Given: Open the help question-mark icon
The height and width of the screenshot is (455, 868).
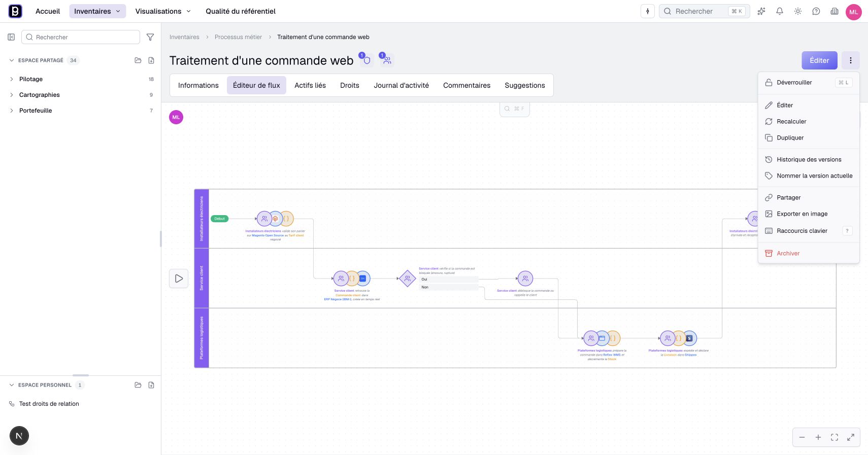Looking at the screenshot, I should coord(816,11).
